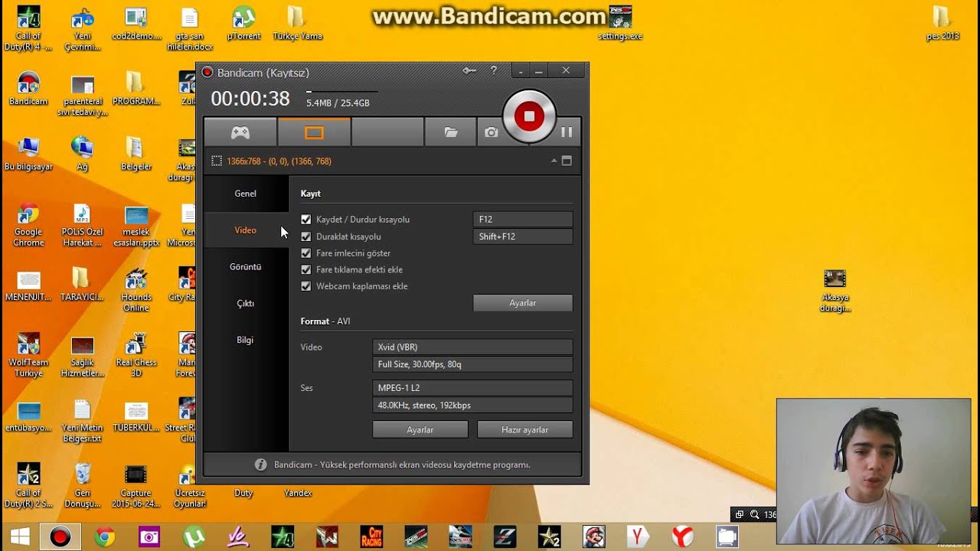Viewport: 980px width, 551px height.
Task: Select the Ağ network desktop icon
Action: click(x=82, y=154)
